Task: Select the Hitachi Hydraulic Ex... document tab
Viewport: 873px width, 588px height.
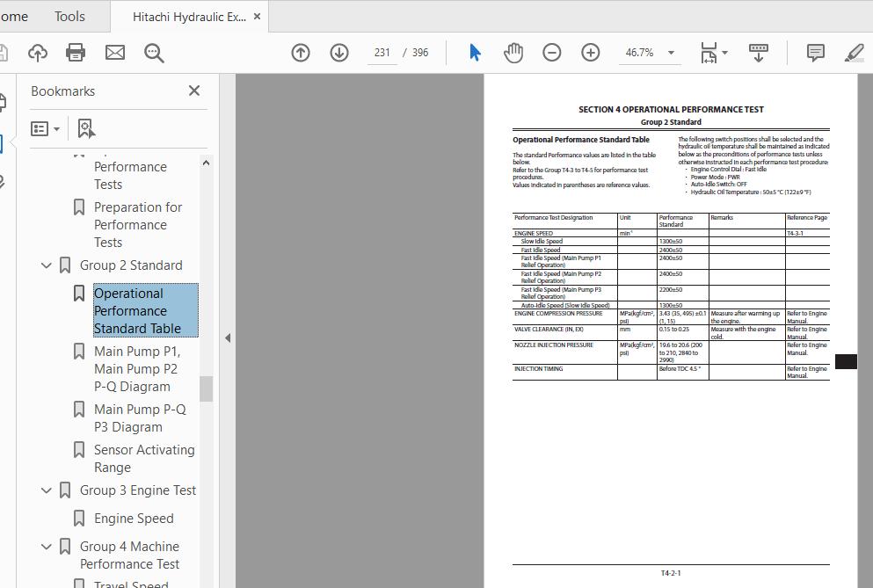Action: pyautogui.click(x=189, y=17)
